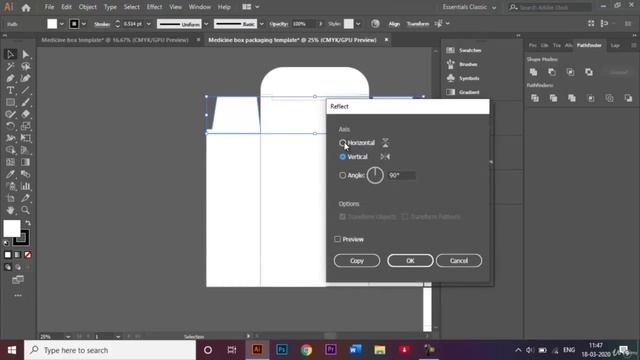Click Cancel in Reflect dialog
This screenshot has height=360, width=640.
pyautogui.click(x=459, y=260)
